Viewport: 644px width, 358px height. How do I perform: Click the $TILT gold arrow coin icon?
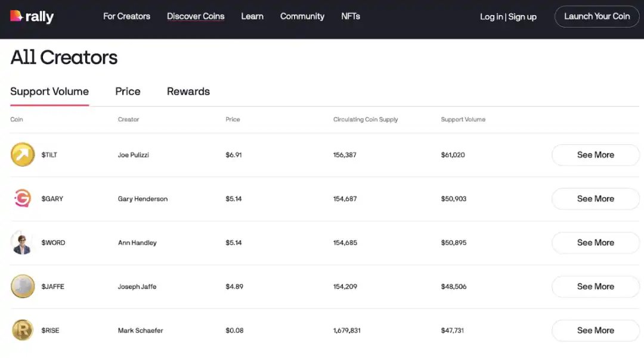(23, 155)
